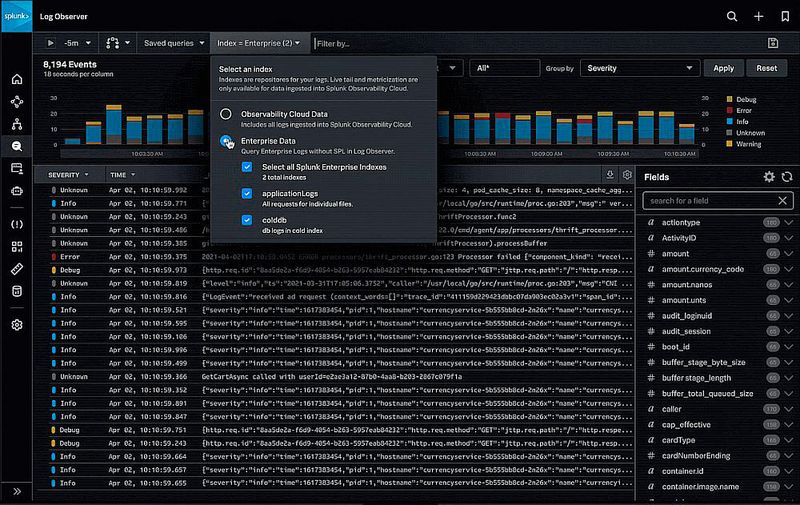Uncheck the applicationLogs index checkbox
Viewport: 800px width, 505px height.
247,194
